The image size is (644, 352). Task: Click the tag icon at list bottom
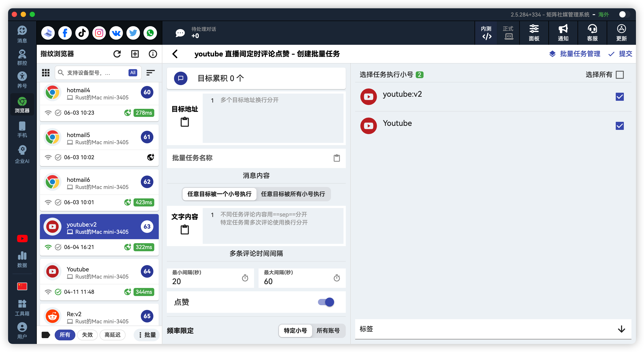(x=46, y=335)
